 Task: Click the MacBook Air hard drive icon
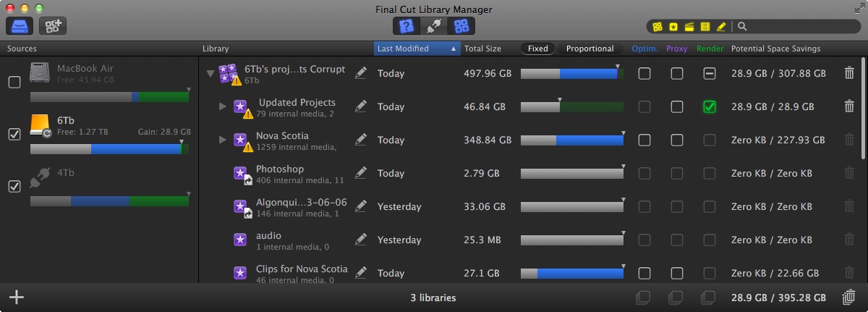41,74
